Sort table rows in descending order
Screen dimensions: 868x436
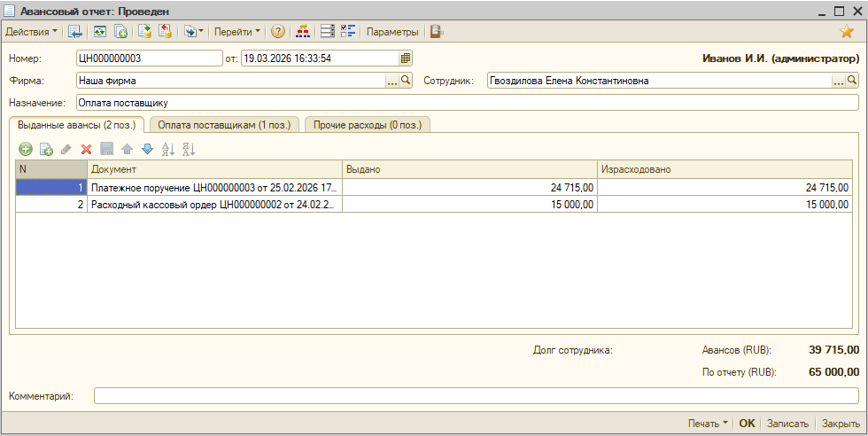coord(188,150)
